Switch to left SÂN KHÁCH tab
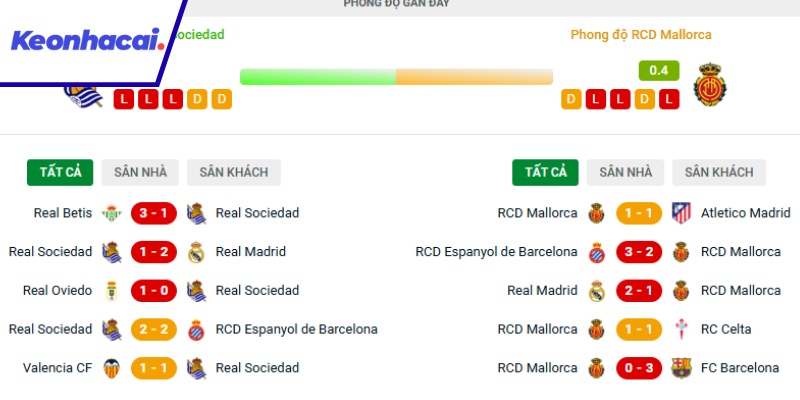The height and width of the screenshot is (400, 800). point(233,172)
